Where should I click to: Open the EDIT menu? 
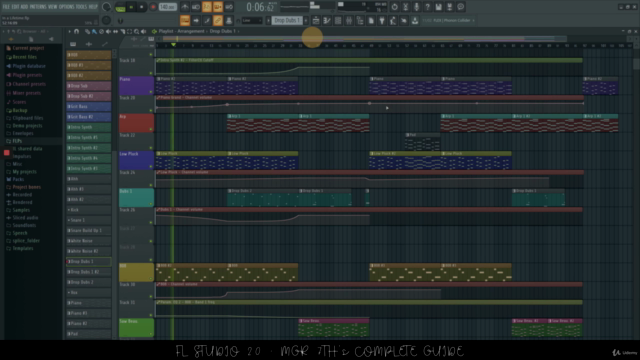point(16,7)
